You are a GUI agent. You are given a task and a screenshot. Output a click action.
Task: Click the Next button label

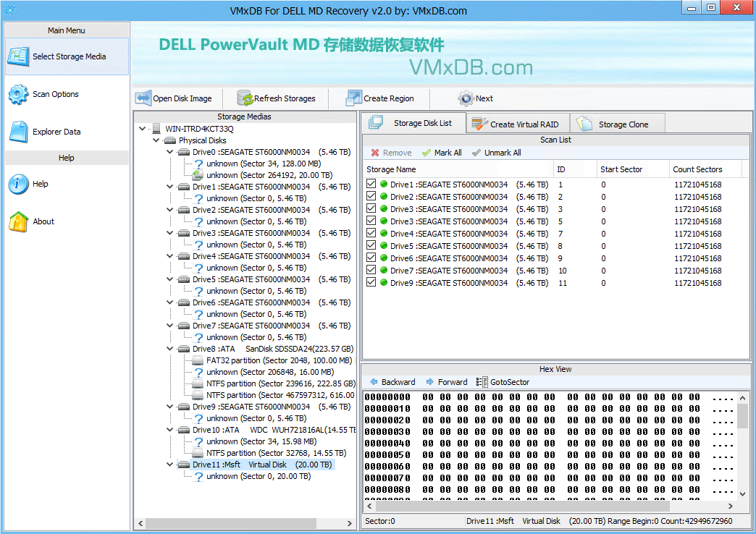(484, 98)
